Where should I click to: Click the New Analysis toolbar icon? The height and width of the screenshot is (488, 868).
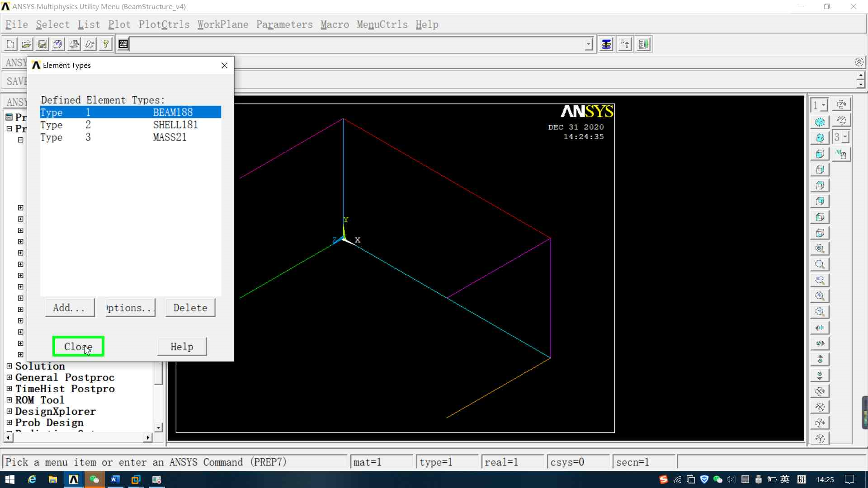click(10, 44)
